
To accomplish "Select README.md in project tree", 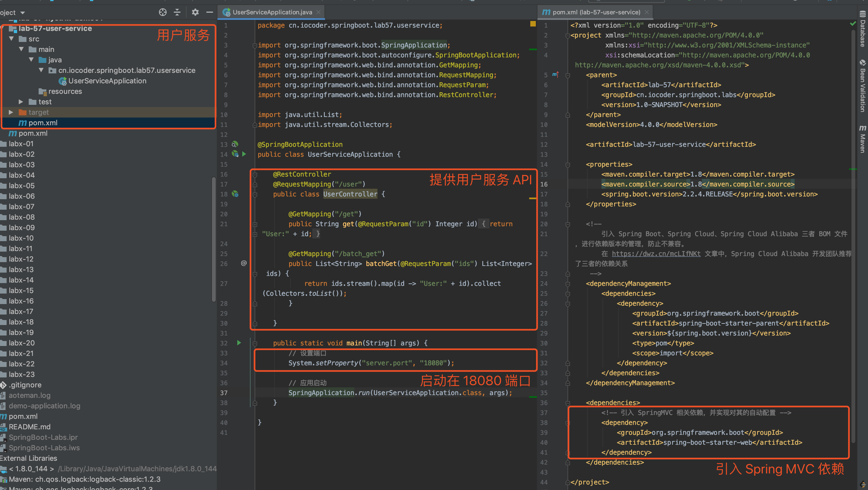I will coord(29,427).
